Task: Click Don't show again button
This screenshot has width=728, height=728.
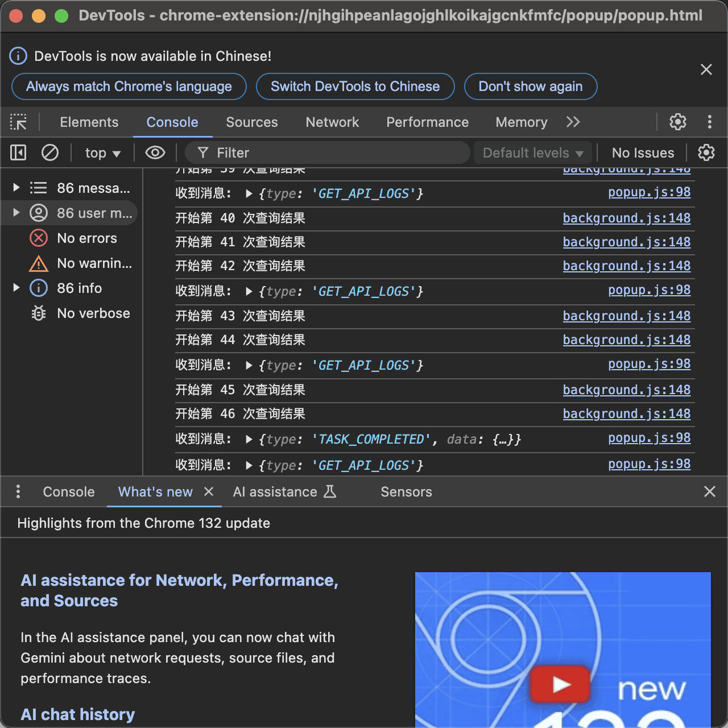Action: tap(531, 86)
